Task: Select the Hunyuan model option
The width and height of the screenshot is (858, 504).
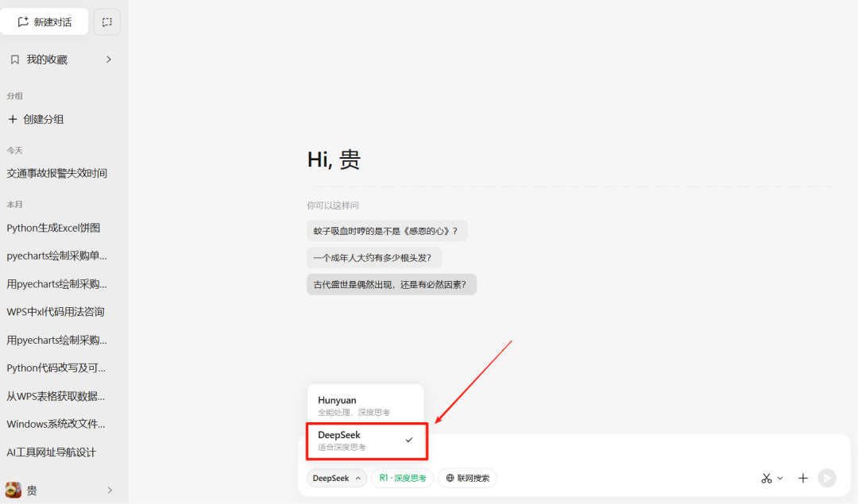Action: click(365, 406)
